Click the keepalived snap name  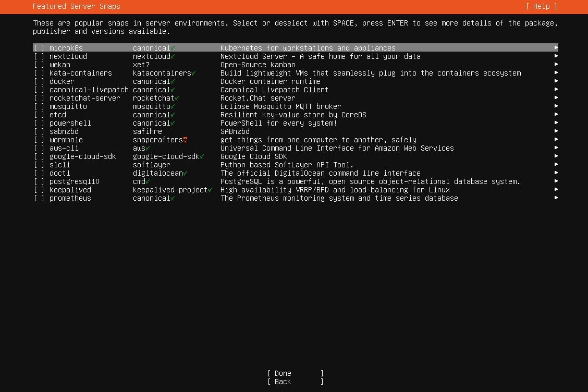coord(70,190)
